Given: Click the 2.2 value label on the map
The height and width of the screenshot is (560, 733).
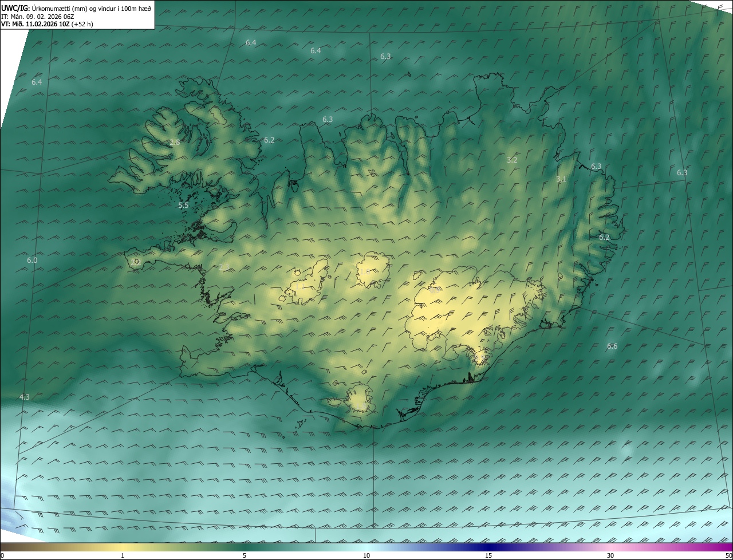Looking at the screenshot, I should pyautogui.click(x=136, y=262).
